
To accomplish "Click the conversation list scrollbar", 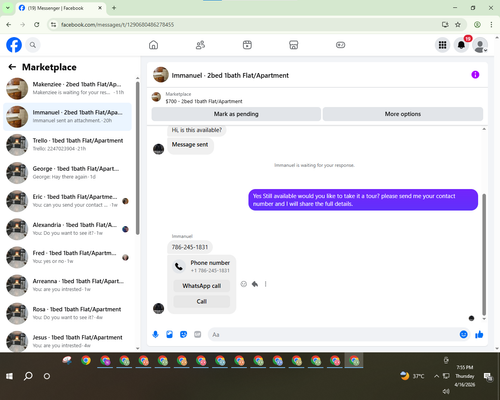I will pos(137,158).
